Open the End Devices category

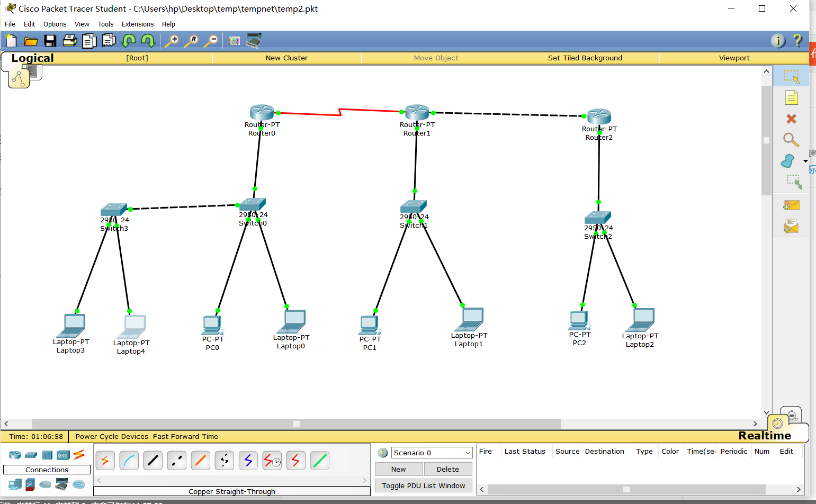[x=15, y=484]
